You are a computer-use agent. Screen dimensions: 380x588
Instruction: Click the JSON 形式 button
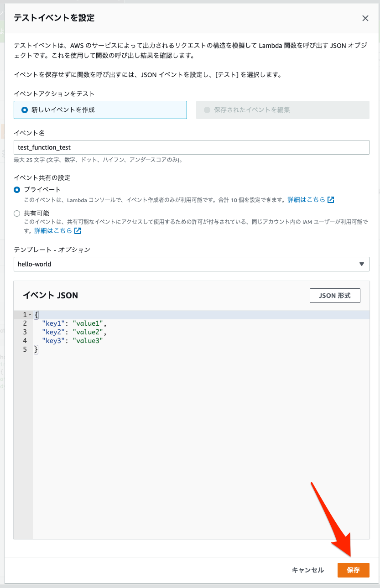[x=334, y=295]
